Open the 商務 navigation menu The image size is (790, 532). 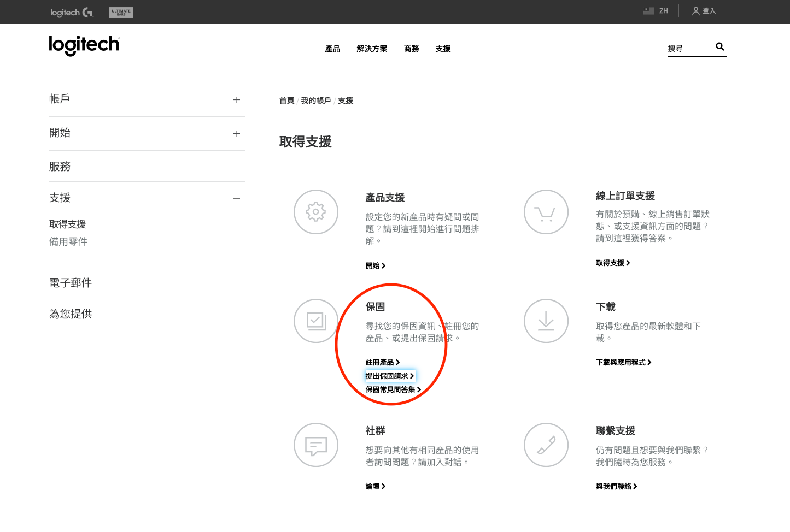411,49
